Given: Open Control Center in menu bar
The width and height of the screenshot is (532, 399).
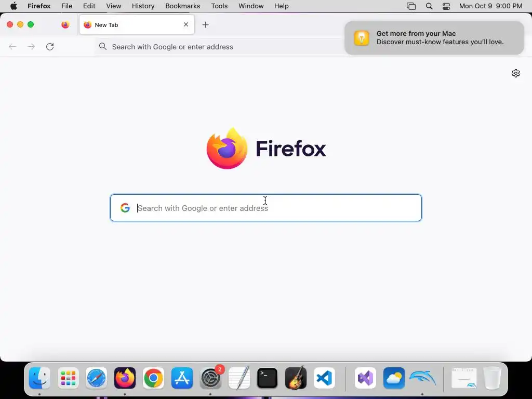Looking at the screenshot, I should 446,6.
